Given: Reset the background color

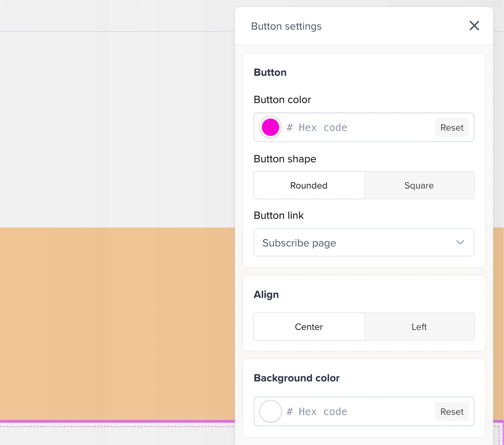Looking at the screenshot, I should [x=452, y=411].
